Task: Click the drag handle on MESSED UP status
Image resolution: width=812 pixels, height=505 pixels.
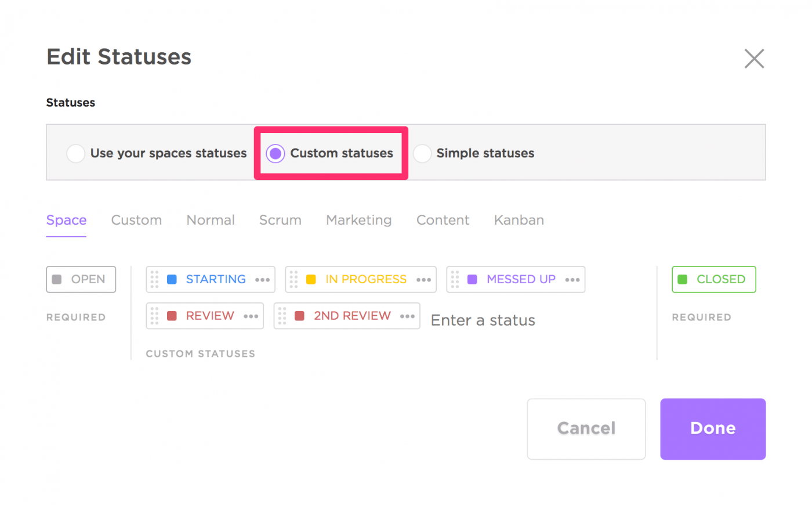Action: pyautogui.click(x=455, y=279)
